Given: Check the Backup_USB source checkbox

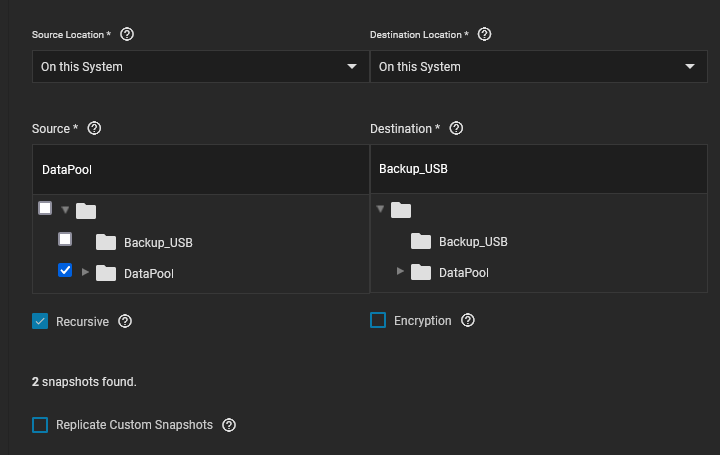Looking at the screenshot, I should point(65,239).
